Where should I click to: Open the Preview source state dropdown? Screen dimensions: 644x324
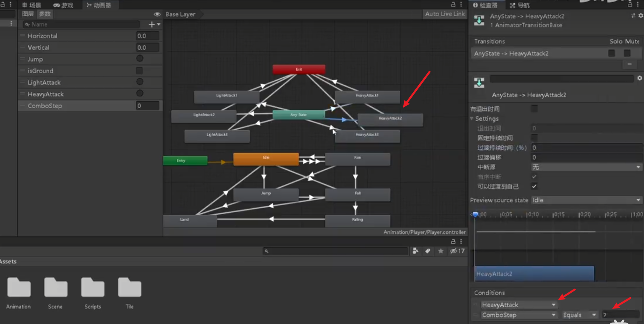point(587,200)
